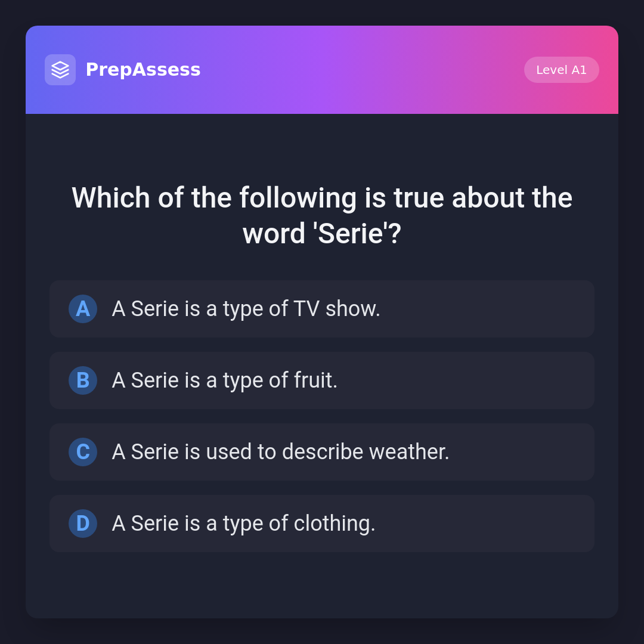Click the PrepAssess stacked layers logo icon
Image resolution: width=644 pixels, height=644 pixels.
(60, 70)
